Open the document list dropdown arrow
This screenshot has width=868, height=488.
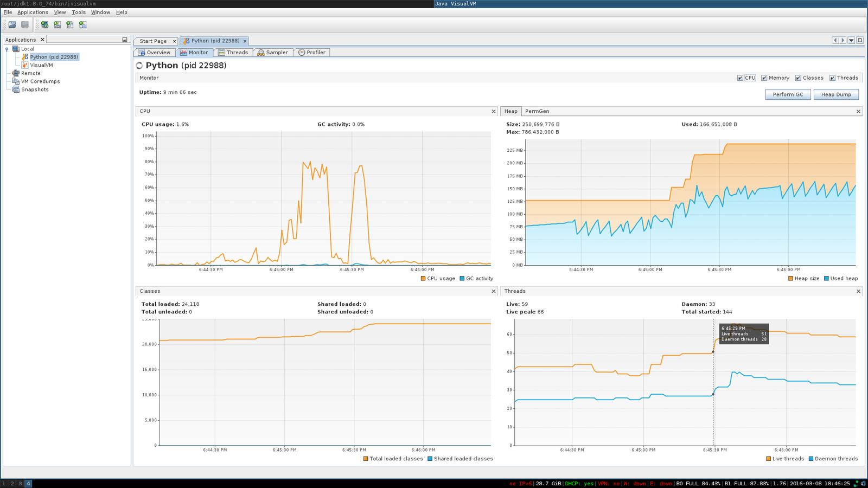(x=851, y=40)
